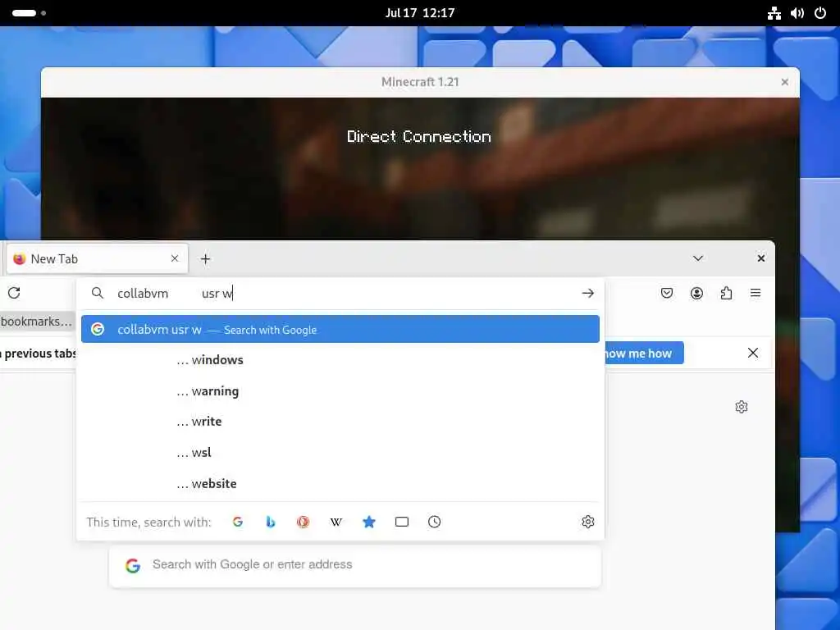840x630 pixels.
Task: Open the network status icon in top bar
Action: click(x=774, y=13)
